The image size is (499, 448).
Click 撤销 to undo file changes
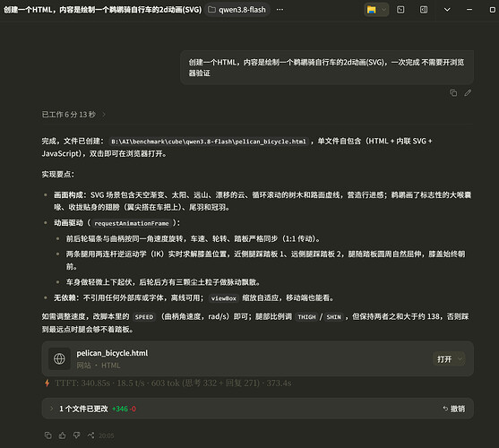[x=454, y=409]
